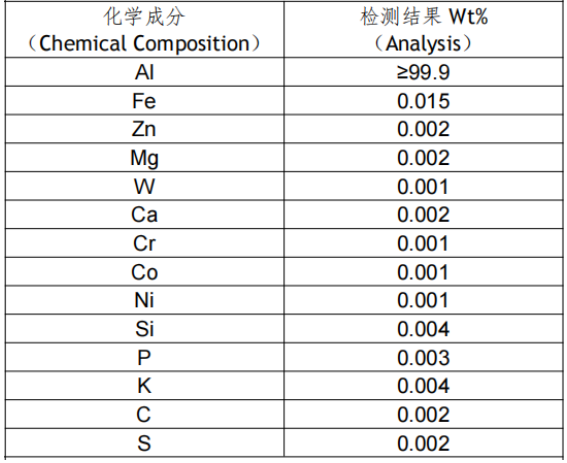Select the K element cell
Viewport: 567px width, 463px height.
pyautogui.click(x=145, y=386)
